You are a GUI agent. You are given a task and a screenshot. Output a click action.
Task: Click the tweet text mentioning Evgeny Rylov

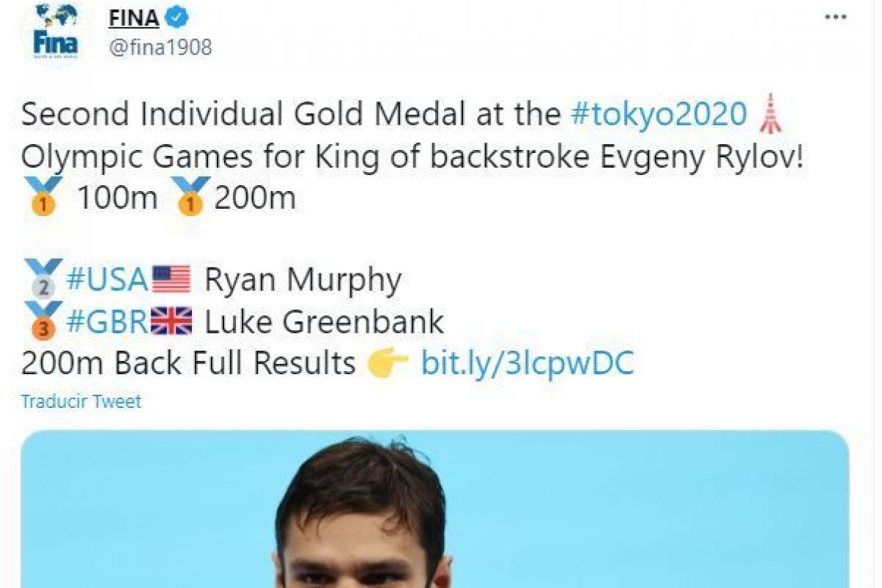(412, 156)
